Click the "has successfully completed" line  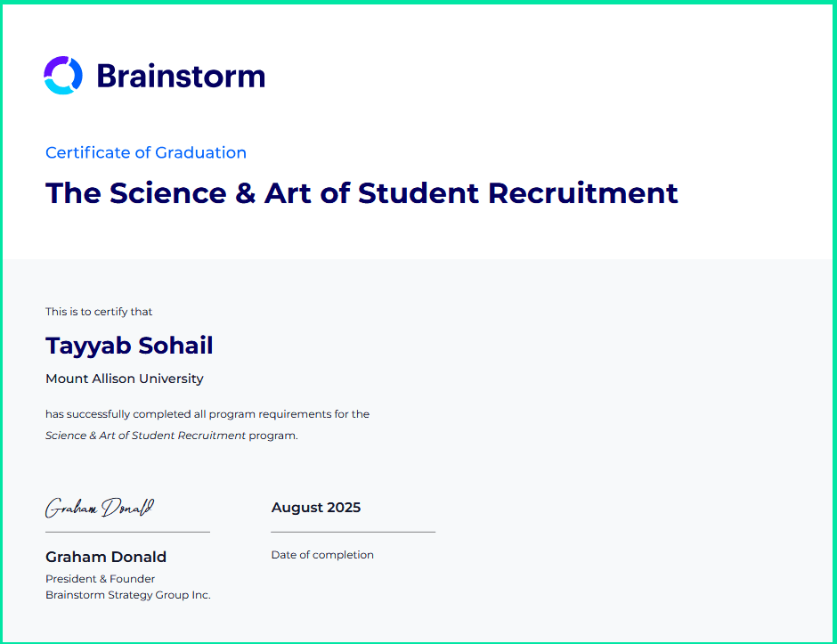207,414
